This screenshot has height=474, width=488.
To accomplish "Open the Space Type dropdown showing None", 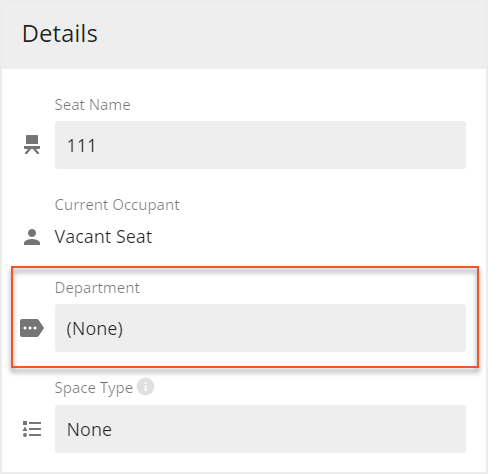I will [x=260, y=429].
